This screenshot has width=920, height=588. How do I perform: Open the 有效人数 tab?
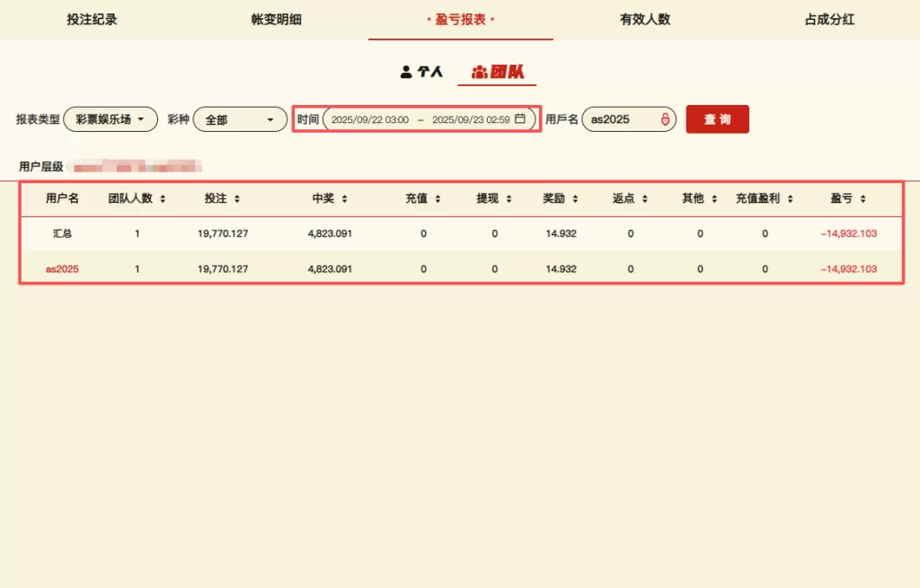pos(644,20)
